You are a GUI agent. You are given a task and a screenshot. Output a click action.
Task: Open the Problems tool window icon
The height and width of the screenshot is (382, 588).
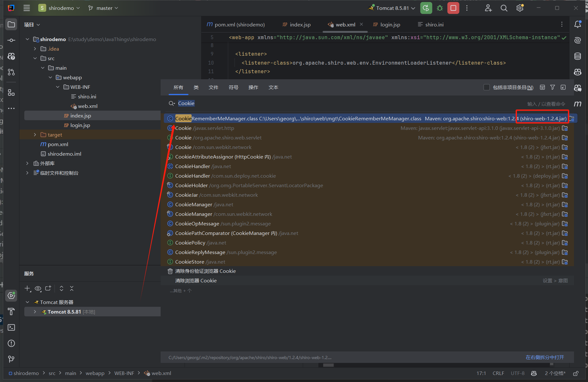click(x=11, y=343)
